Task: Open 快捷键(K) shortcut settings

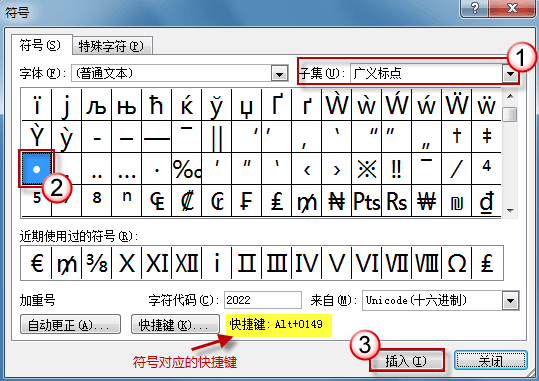Action: (x=175, y=324)
